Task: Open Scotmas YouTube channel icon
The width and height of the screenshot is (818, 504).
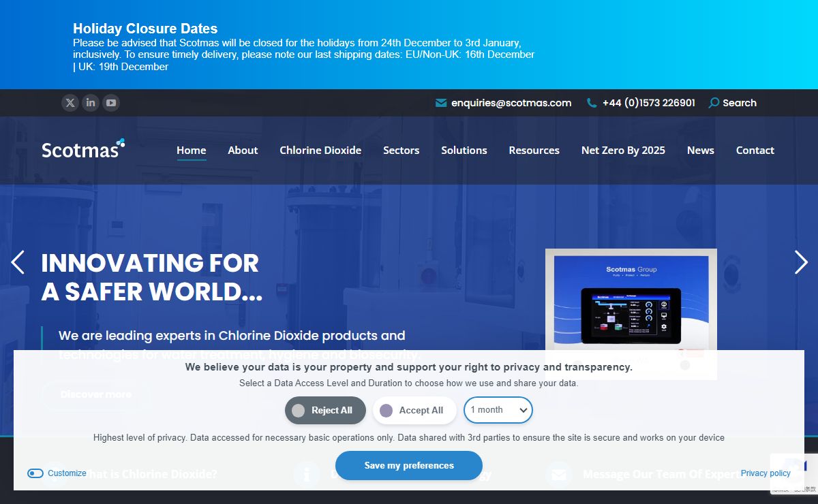Action: pyautogui.click(x=111, y=103)
